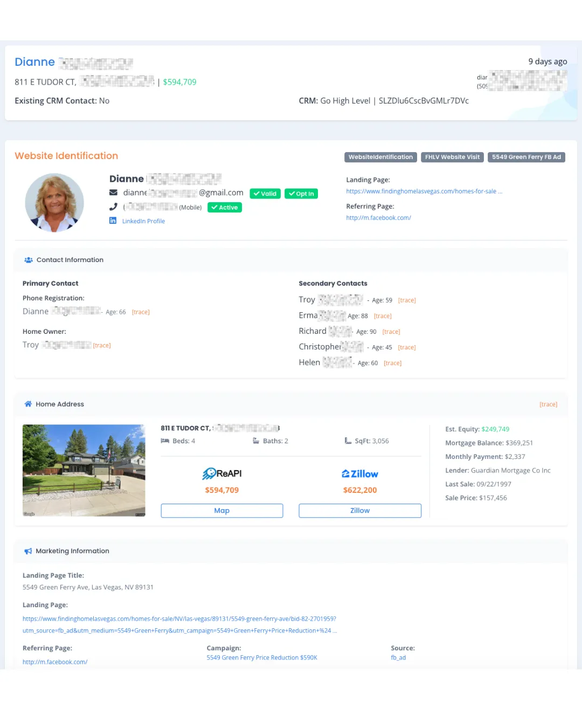
Task: Click the envelope email icon
Action: (113, 193)
